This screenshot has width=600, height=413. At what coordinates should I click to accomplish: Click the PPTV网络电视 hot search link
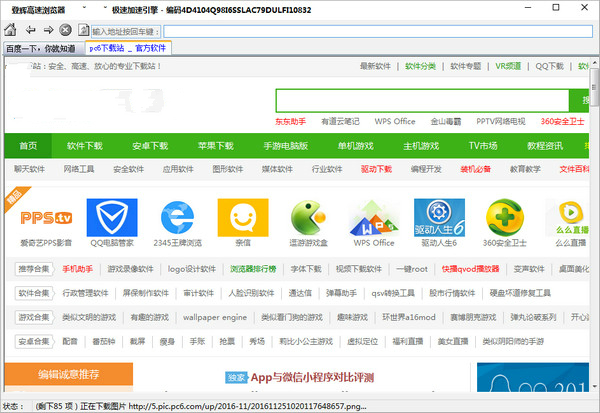[x=501, y=122]
